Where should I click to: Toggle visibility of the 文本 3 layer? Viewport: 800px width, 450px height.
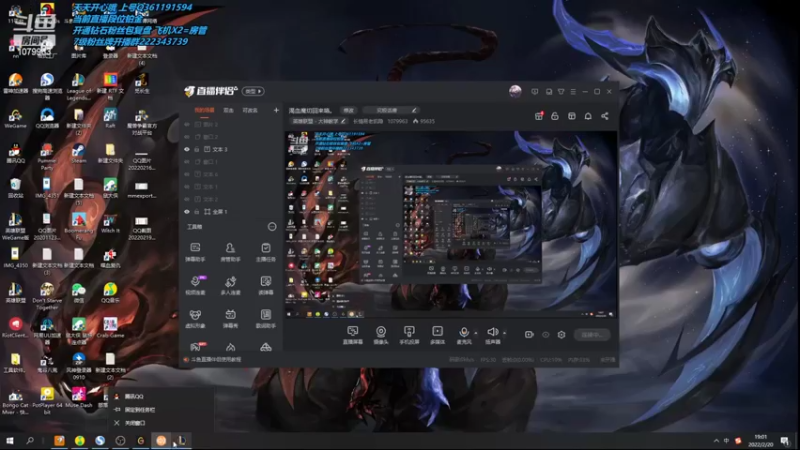point(187,149)
